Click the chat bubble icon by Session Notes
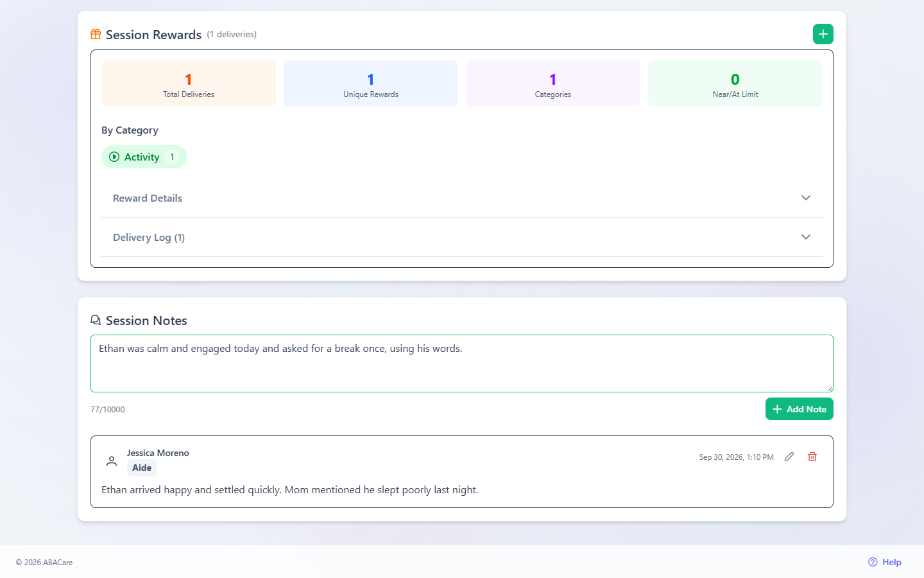The image size is (924, 578). point(96,320)
